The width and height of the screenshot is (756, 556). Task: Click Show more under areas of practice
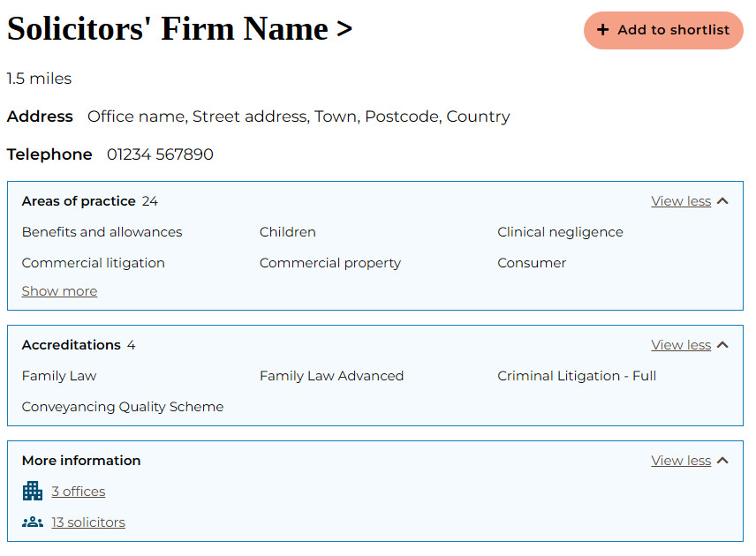click(x=59, y=290)
